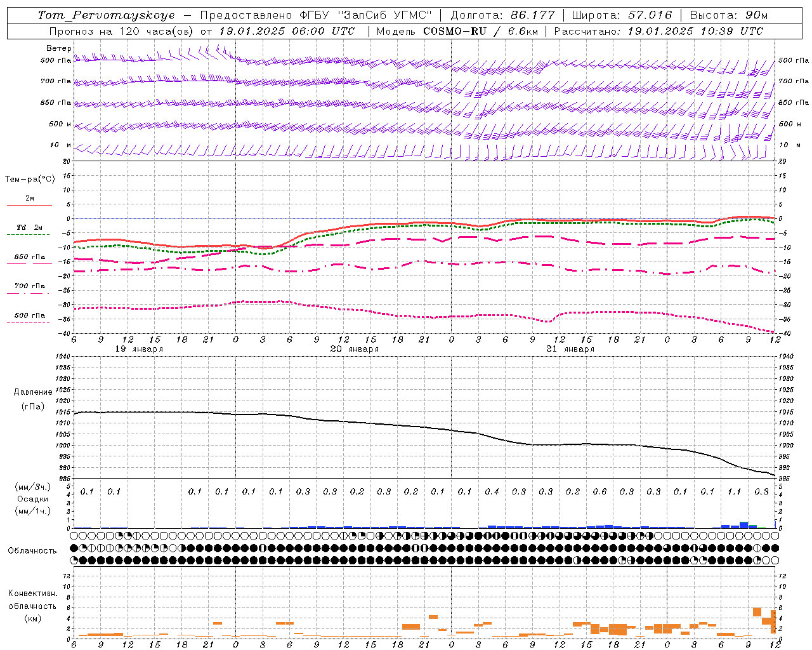Click the Широта: 57.016 value
Screen dimensions: 812x650
(621, 15)
